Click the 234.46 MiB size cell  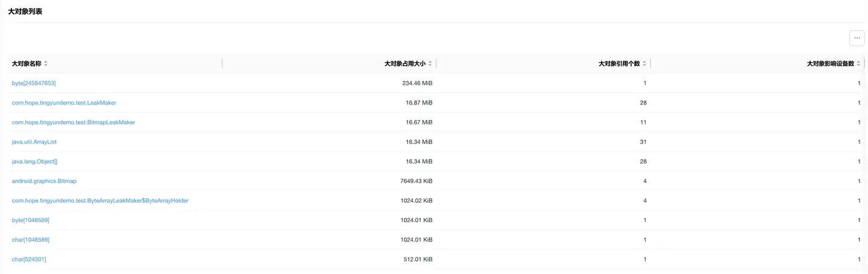click(x=417, y=83)
